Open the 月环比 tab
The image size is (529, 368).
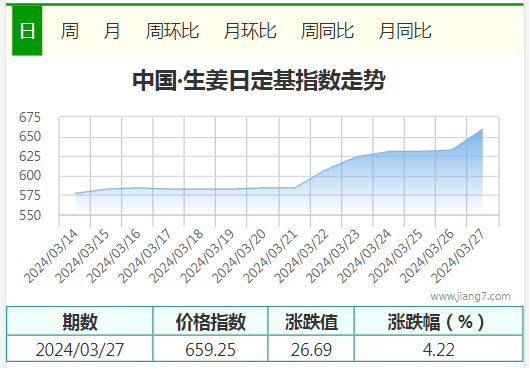click(x=250, y=31)
